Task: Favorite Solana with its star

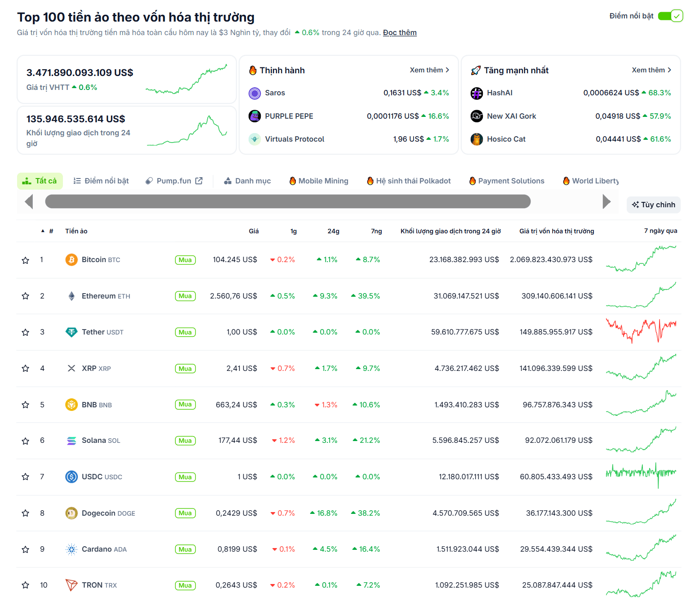Action: [26, 441]
